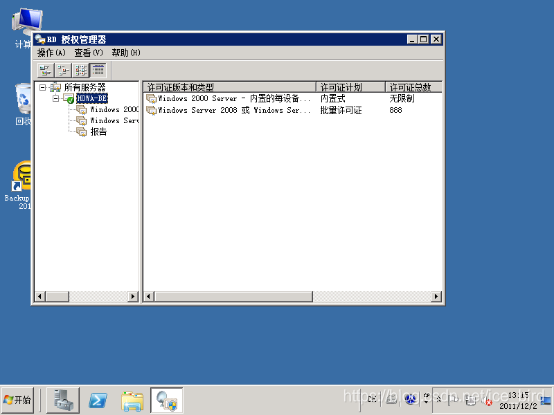This screenshot has width=554, height=415.
Task: Switch to large icons view in toolbar
Action: click(46, 70)
